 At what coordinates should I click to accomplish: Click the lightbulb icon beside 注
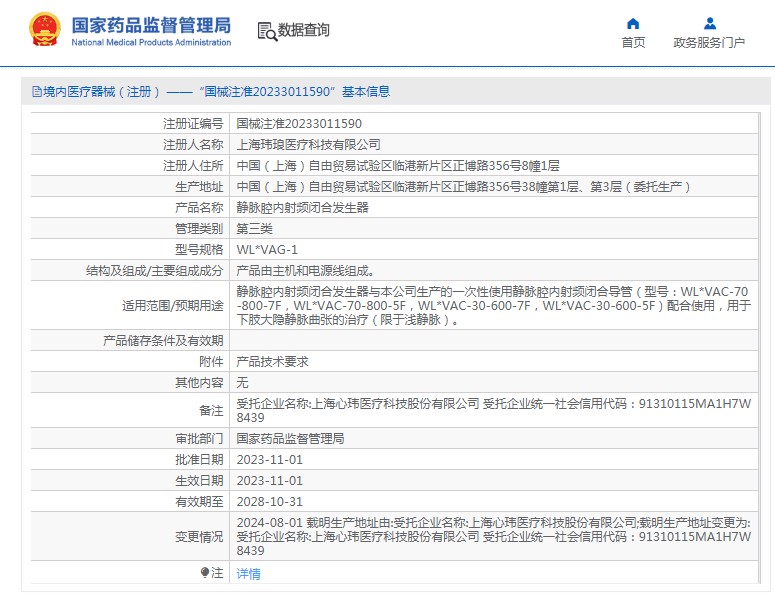205,572
